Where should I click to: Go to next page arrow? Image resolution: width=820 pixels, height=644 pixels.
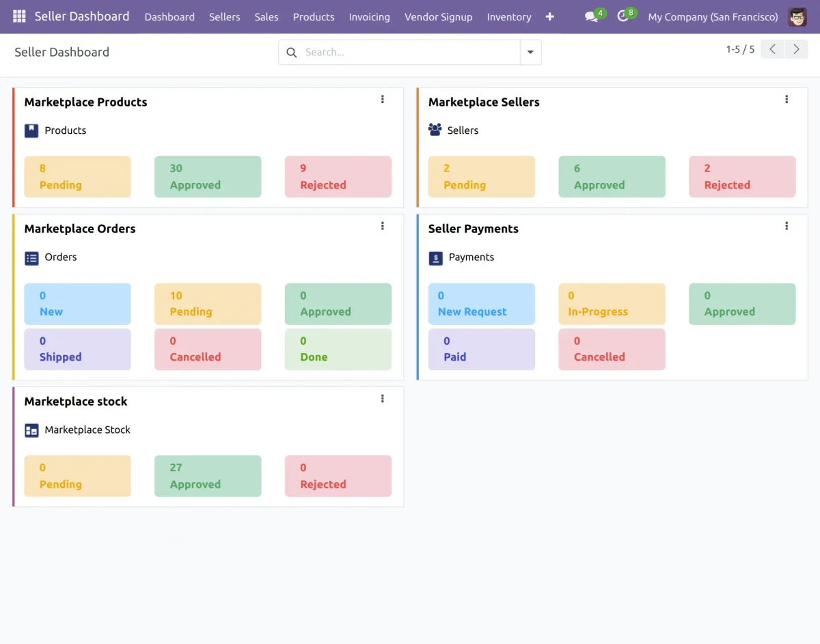[x=796, y=49]
